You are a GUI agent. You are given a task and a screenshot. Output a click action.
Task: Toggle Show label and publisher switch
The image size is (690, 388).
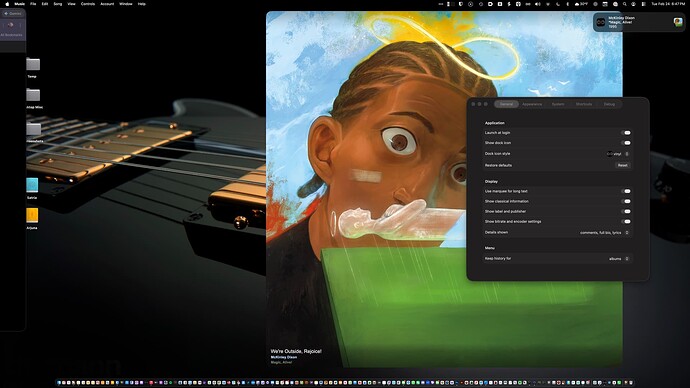coord(627,212)
